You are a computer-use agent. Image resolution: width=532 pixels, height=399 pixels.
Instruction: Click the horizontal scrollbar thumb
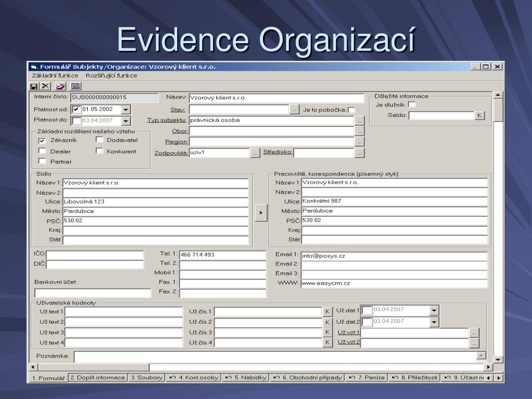click(94, 367)
